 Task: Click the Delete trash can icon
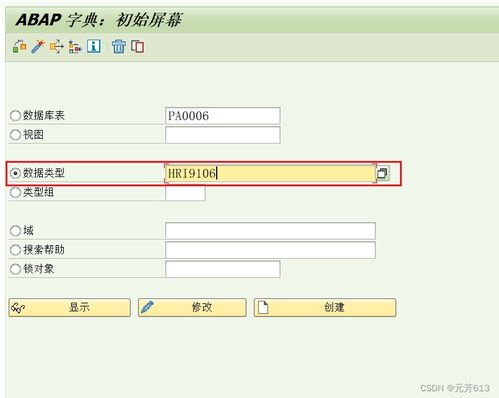click(x=119, y=46)
